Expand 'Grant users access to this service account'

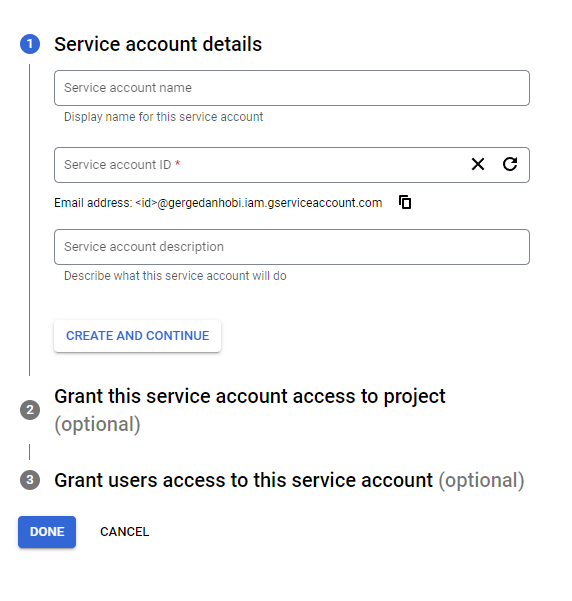point(243,480)
